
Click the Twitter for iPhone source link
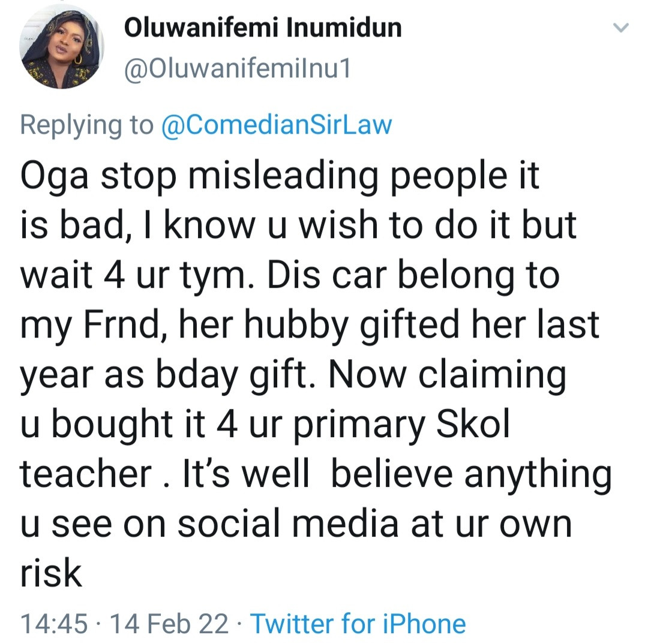tap(358, 623)
